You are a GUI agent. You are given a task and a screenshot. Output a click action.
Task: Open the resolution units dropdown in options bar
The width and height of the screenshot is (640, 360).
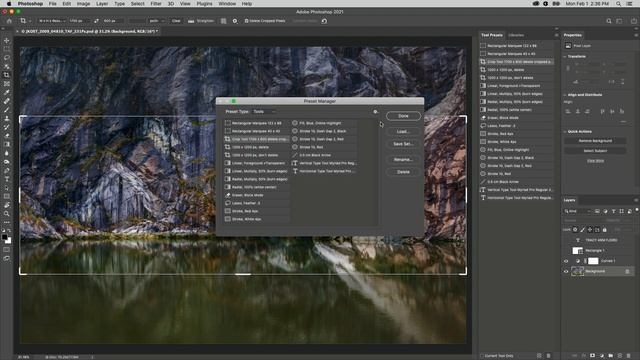157,21
